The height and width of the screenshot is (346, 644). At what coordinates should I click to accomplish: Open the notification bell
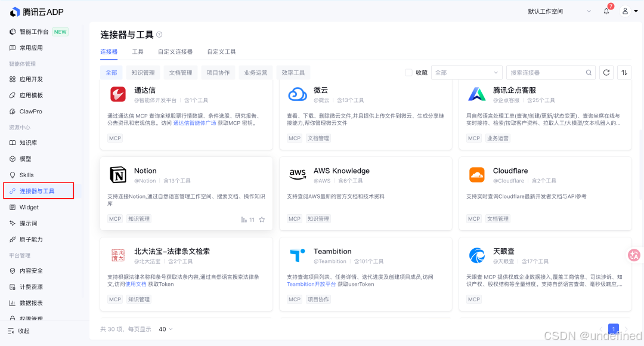606,11
